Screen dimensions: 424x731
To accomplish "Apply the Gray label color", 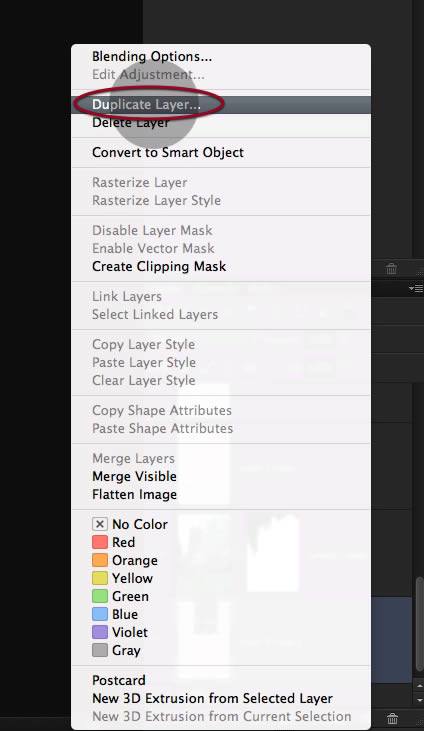I will (x=100, y=650).
